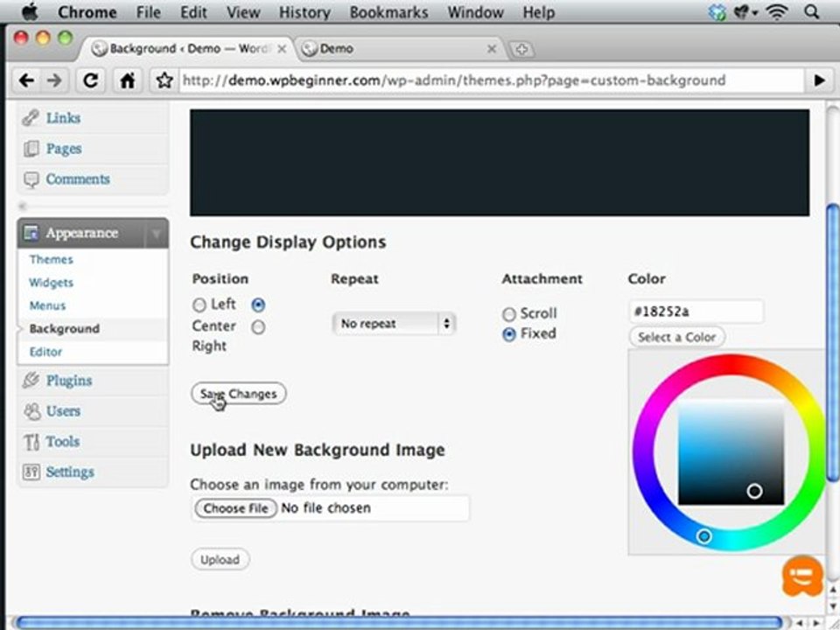Click the Save Changes button

click(238, 394)
